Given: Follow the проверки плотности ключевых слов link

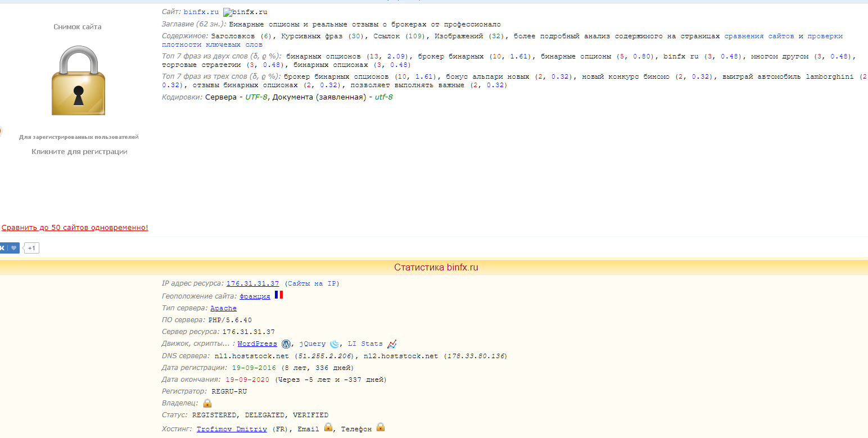Looking at the screenshot, I should click(825, 36).
